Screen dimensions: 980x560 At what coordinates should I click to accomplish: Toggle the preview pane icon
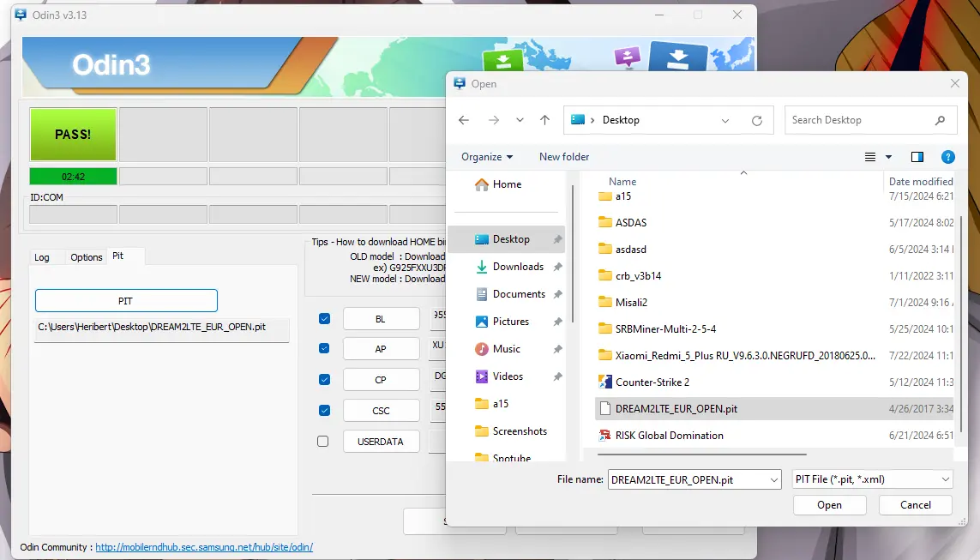pyautogui.click(x=917, y=157)
